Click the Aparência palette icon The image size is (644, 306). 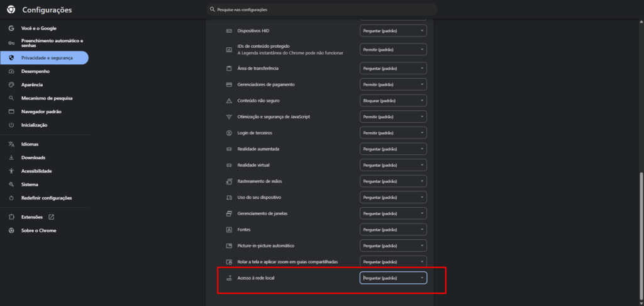[11, 84]
